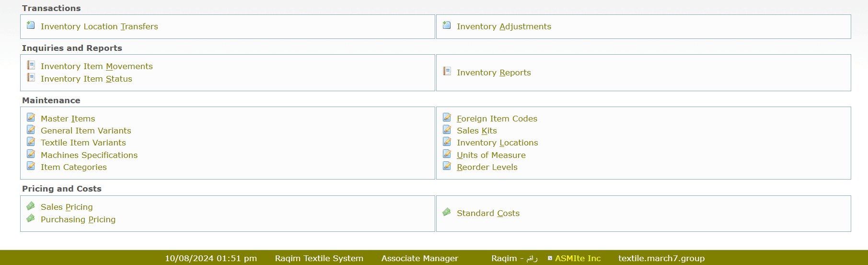
Task: Open Machines Specifications page
Action: [x=89, y=155]
